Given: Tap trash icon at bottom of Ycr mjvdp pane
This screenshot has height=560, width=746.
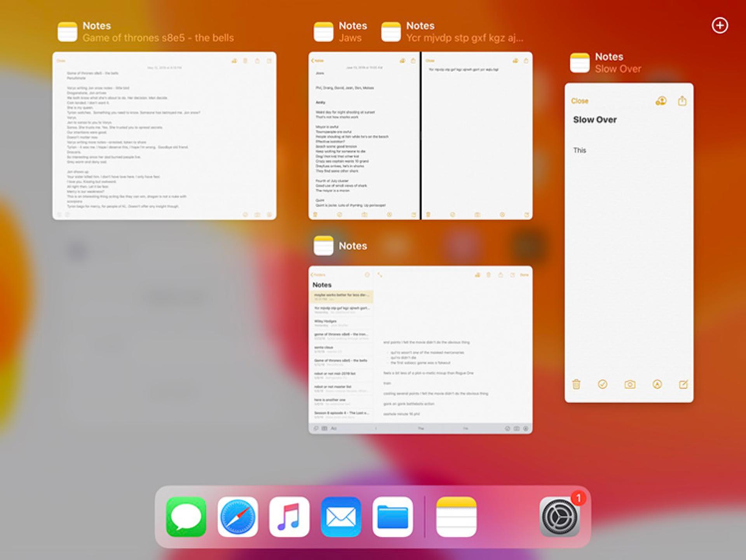Looking at the screenshot, I should 428,215.
